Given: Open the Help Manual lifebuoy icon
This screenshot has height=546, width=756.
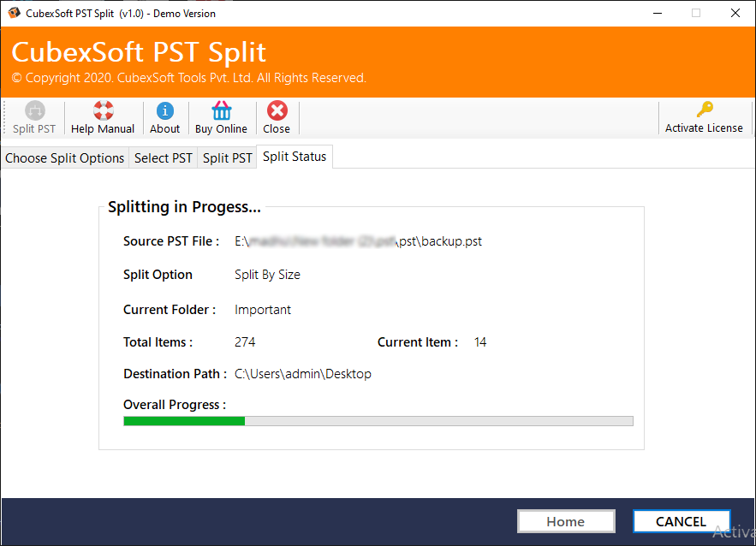Looking at the screenshot, I should point(104,111).
